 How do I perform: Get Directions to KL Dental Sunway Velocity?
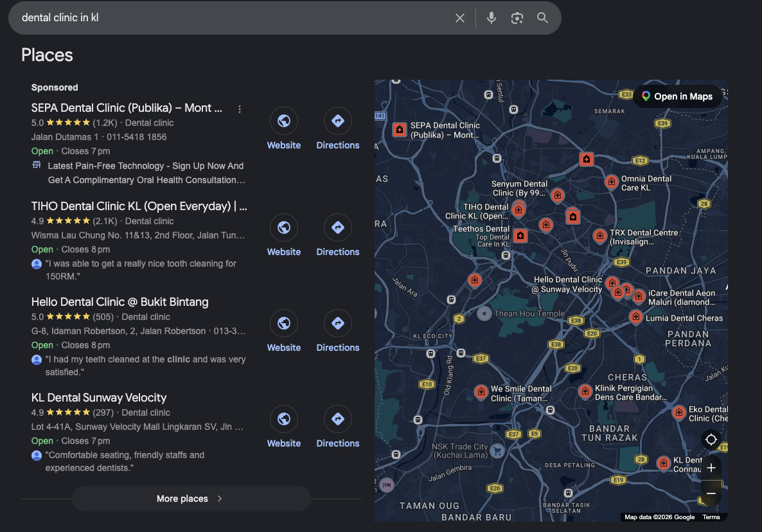[338, 427]
